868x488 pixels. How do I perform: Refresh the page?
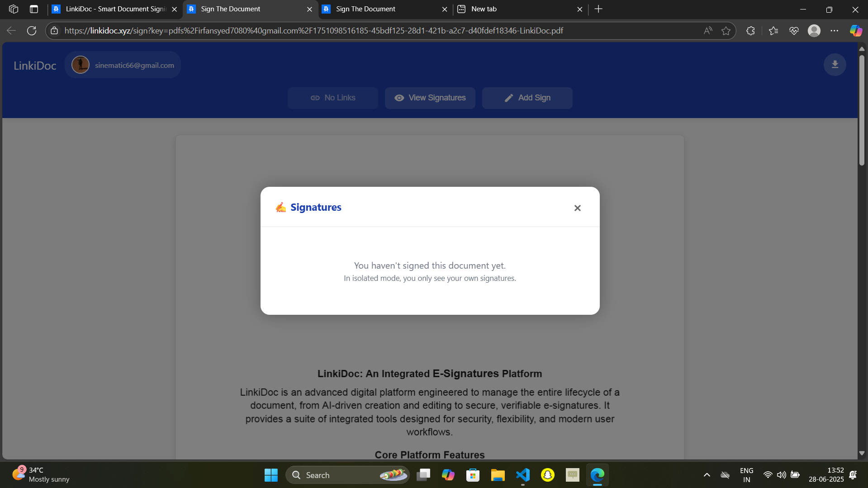click(32, 31)
